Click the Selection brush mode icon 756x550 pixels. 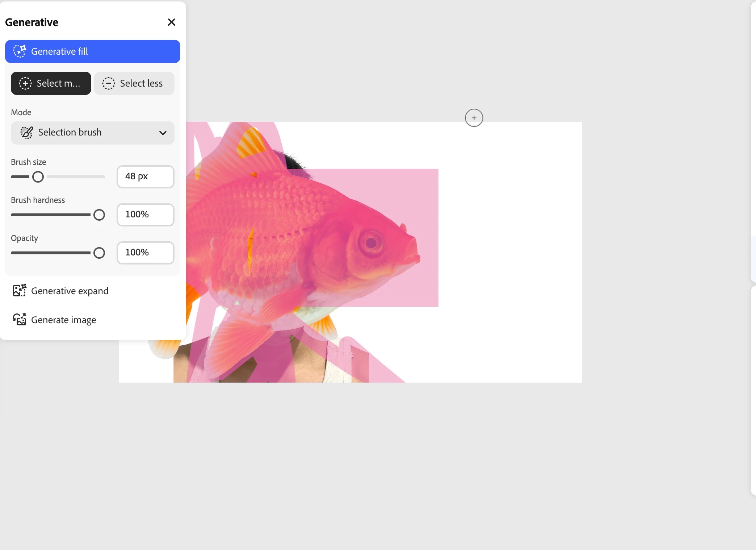click(x=27, y=133)
